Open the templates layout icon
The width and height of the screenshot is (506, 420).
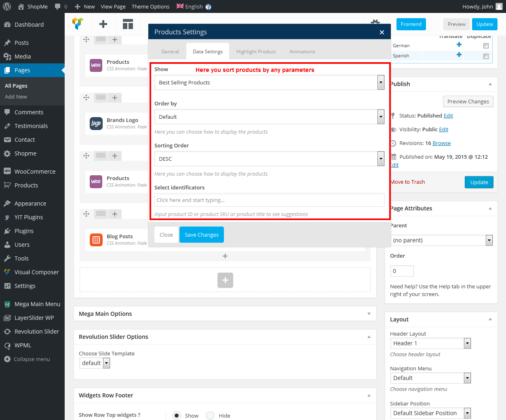tap(128, 24)
